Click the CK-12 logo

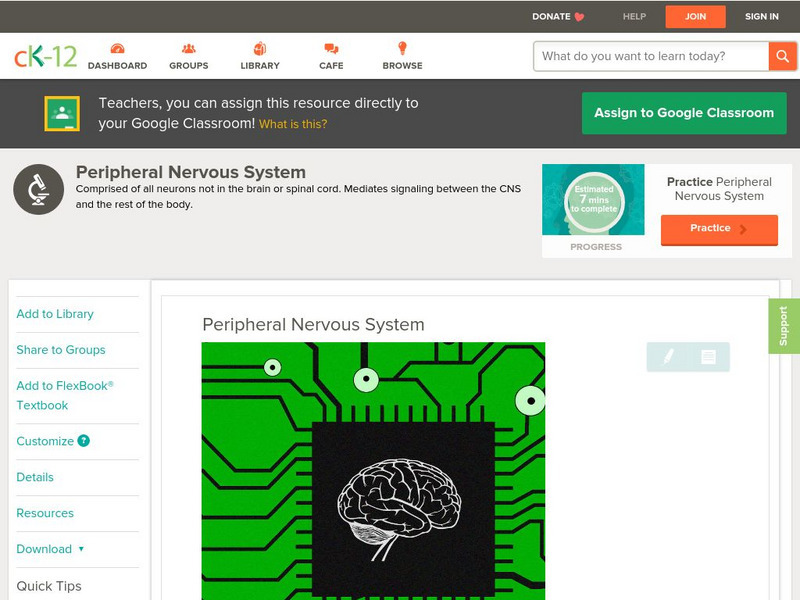[x=45, y=56]
